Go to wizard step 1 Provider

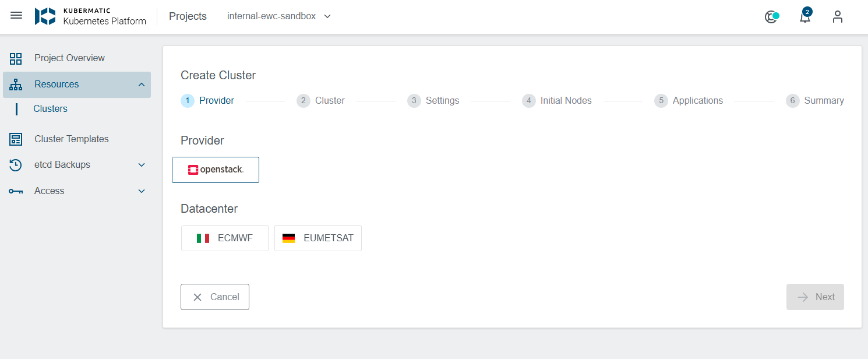coord(207,101)
